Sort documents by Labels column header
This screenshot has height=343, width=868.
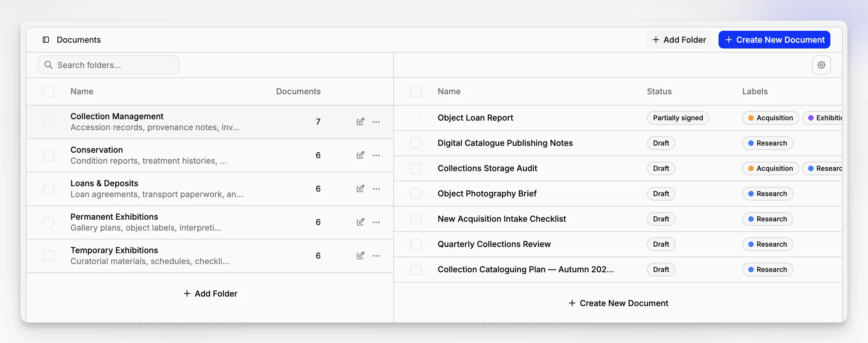pyautogui.click(x=755, y=92)
